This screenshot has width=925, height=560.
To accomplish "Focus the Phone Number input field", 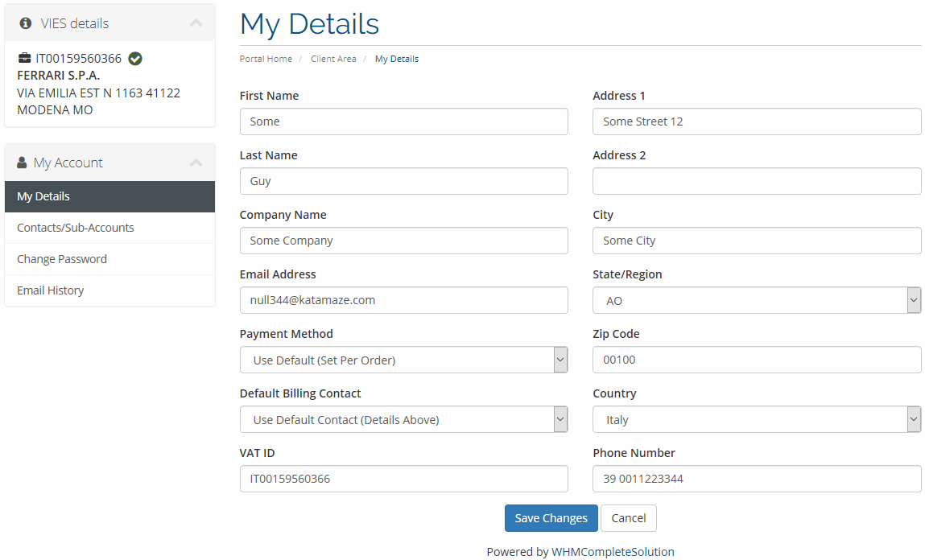I will point(757,479).
